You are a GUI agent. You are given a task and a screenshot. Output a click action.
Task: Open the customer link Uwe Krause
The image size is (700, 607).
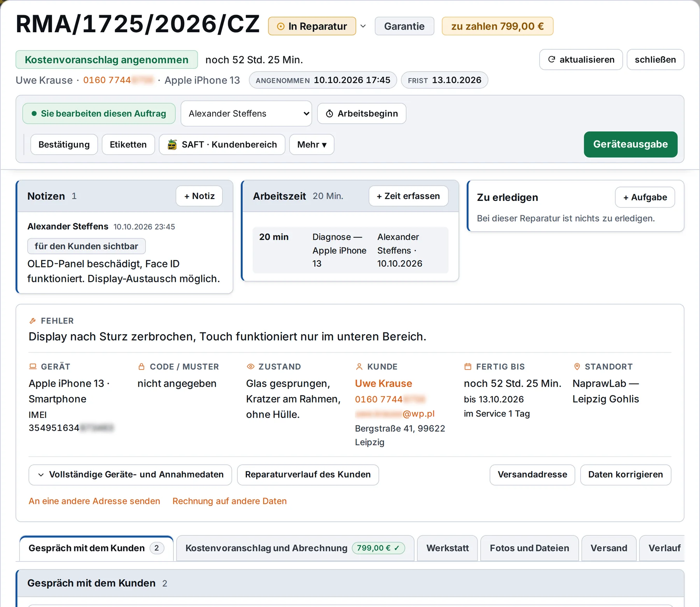(383, 384)
